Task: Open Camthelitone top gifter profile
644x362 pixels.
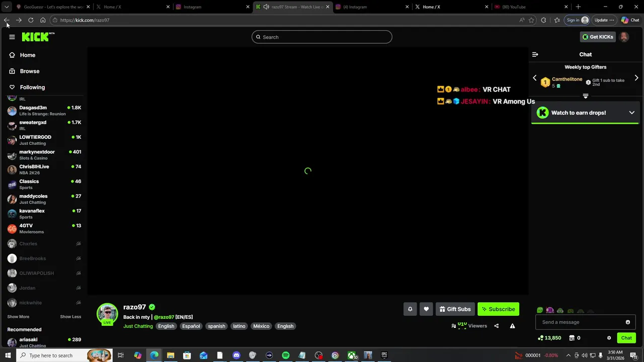Action: pyautogui.click(x=567, y=79)
